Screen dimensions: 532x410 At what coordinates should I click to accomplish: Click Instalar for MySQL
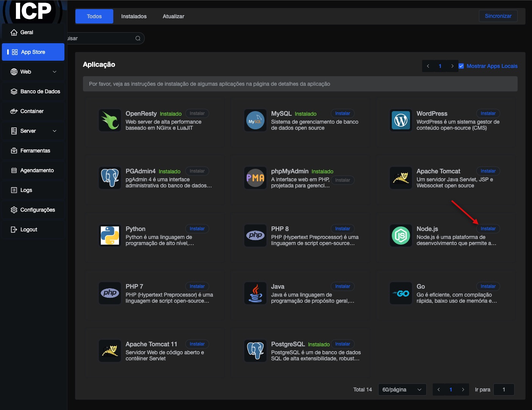tap(343, 113)
